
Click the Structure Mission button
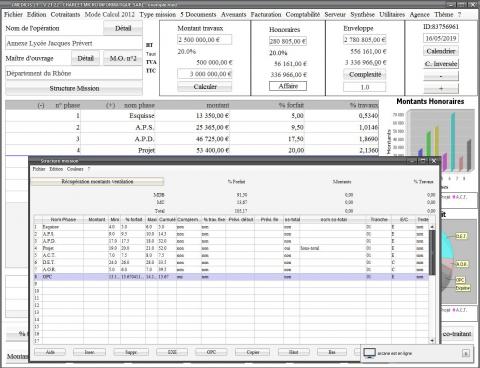(74, 88)
